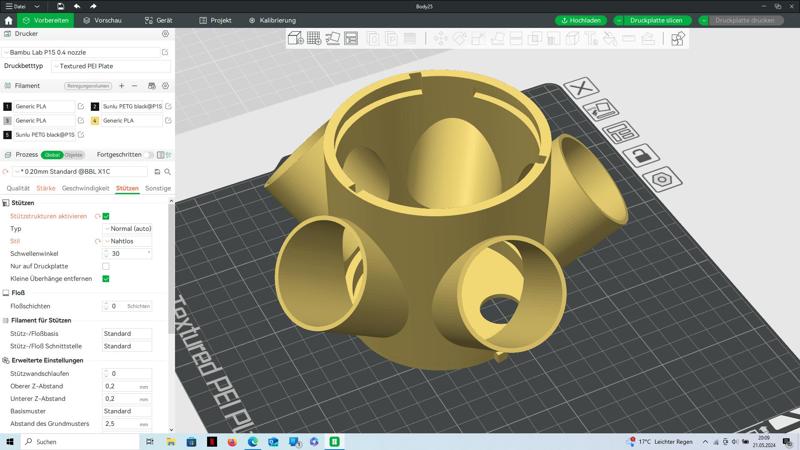
Task: Open dropdown arrow beside Druckplatte drucken
Action: click(704, 20)
